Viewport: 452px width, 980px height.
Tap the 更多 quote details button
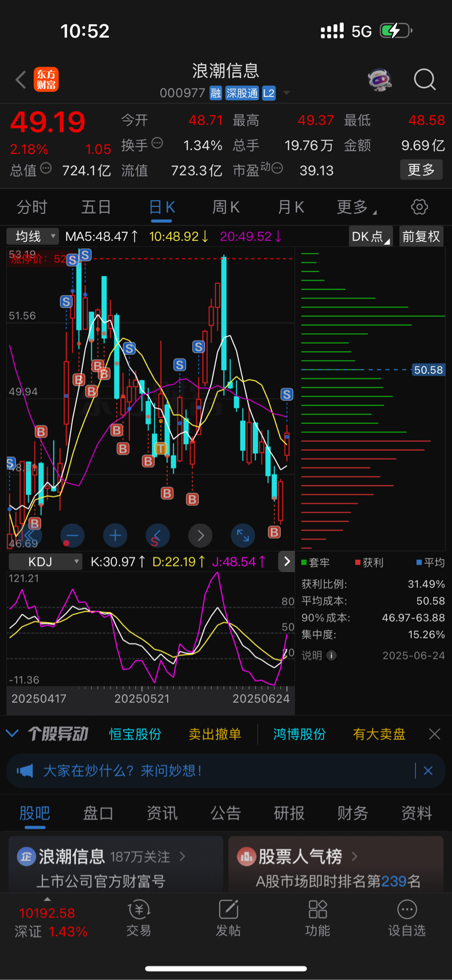click(x=421, y=170)
